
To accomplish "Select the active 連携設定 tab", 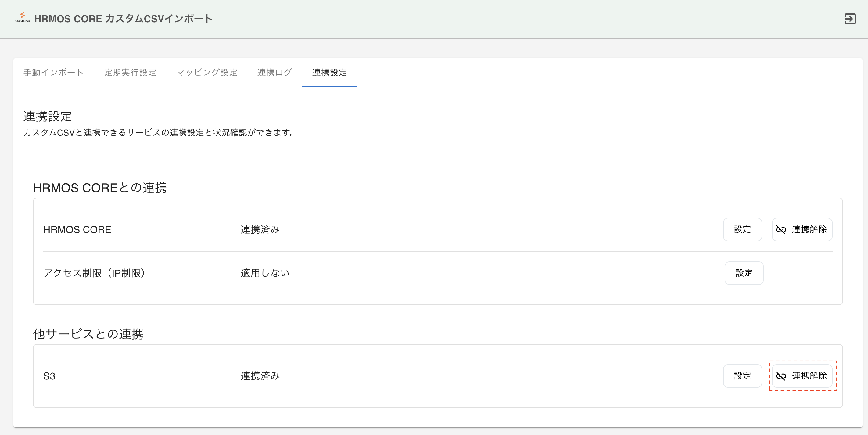I will click(x=329, y=72).
